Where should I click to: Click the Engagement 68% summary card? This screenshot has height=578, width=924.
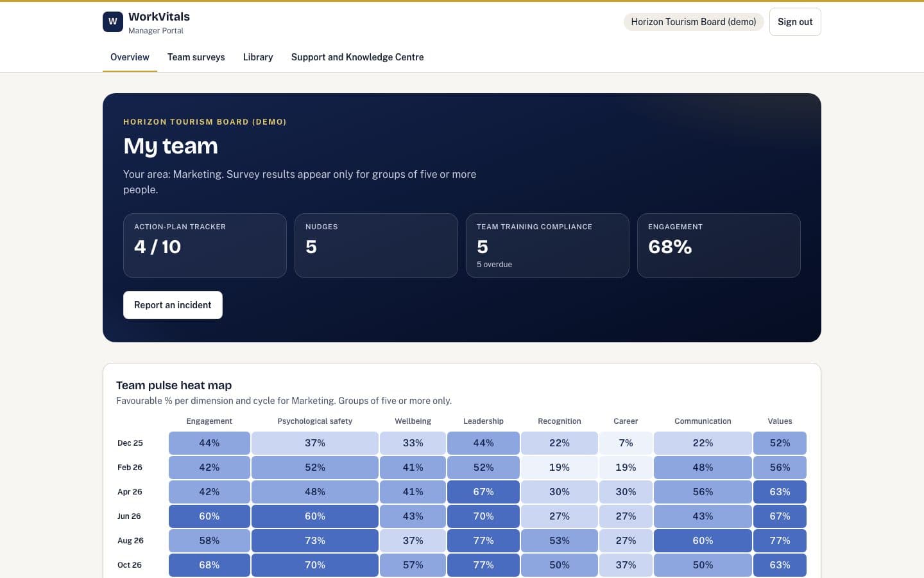click(719, 245)
